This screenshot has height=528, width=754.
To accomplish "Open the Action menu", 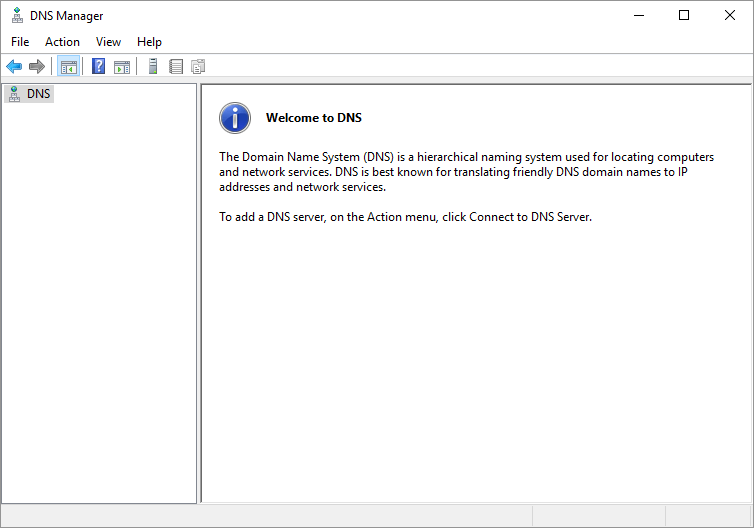I will (x=63, y=42).
